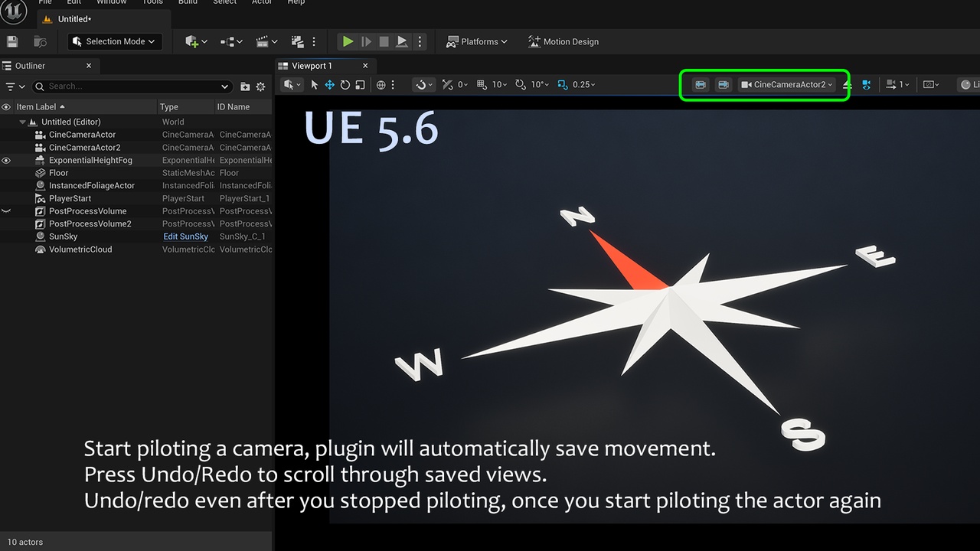The width and height of the screenshot is (980, 551).
Task: Open the Blueprints dropdown in the main toolbar
Action: (x=231, y=41)
